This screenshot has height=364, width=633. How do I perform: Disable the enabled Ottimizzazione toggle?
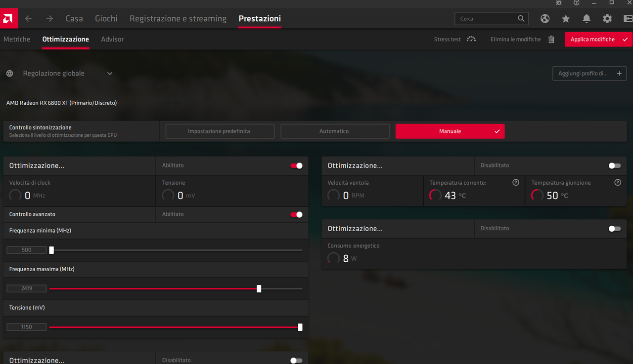(x=296, y=166)
